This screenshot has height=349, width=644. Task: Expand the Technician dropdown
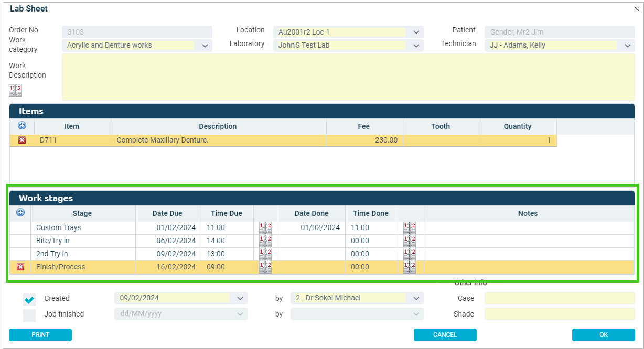(628, 46)
